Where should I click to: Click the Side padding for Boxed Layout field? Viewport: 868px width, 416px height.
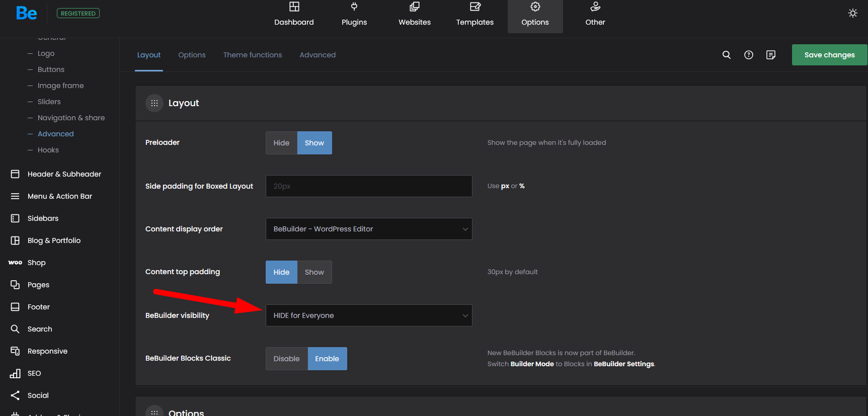pyautogui.click(x=368, y=186)
